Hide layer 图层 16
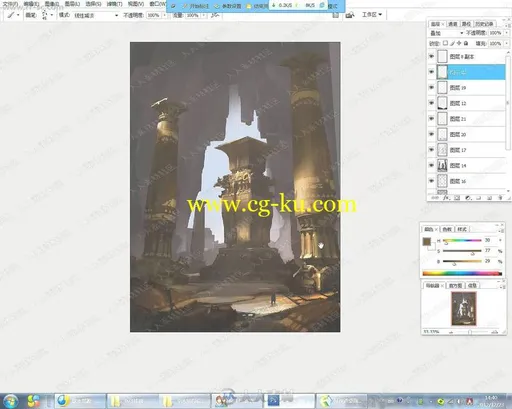512x409 pixels. click(431, 181)
